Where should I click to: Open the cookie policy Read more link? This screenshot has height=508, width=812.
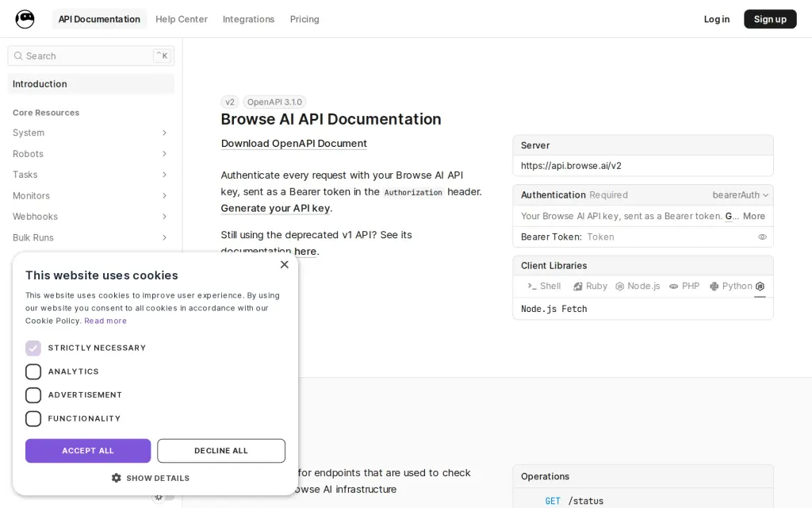105,321
